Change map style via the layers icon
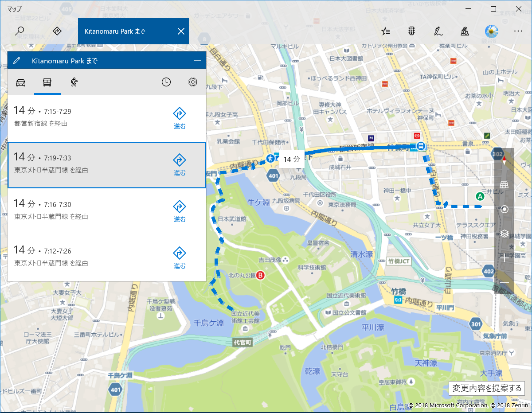Screen dimensions: 532x413 [x=504, y=234]
